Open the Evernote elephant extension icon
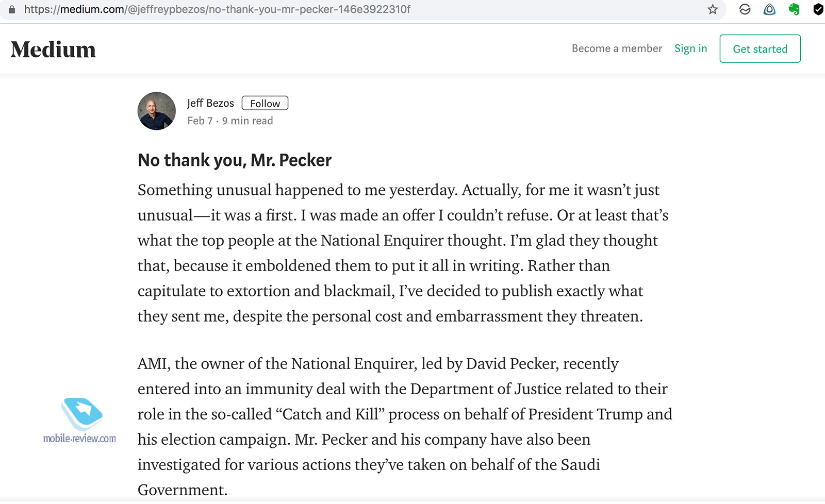This screenshot has width=825, height=504. tap(794, 9)
